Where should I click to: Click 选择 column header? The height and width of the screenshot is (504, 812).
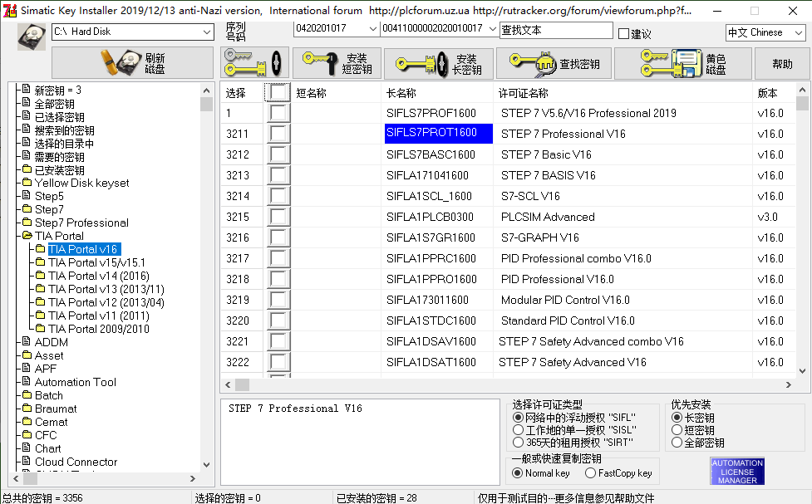click(236, 93)
